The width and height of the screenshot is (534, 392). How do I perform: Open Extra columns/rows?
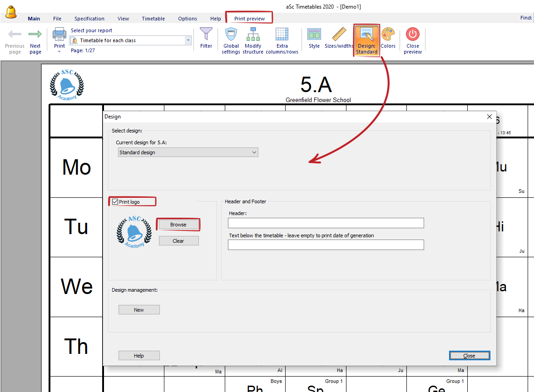pyautogui.click(x=282, y=40)
